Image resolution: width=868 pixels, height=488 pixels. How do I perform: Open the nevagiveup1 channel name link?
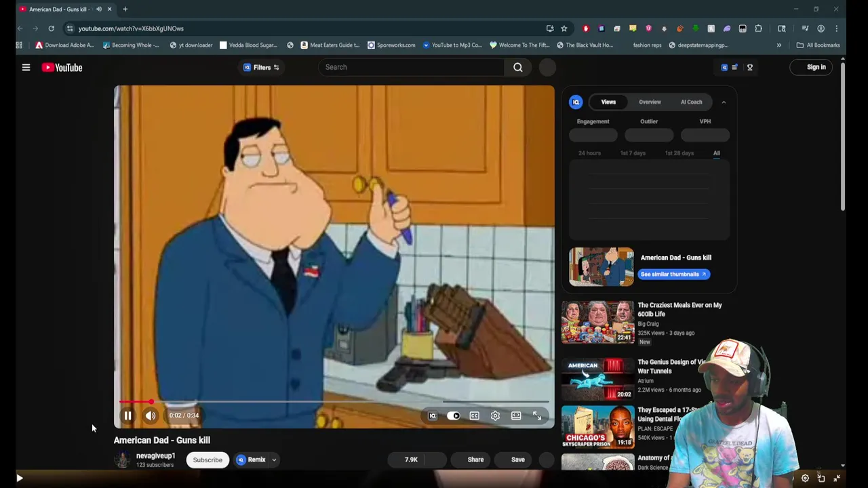pyautogui.click(x=155, y=456)
